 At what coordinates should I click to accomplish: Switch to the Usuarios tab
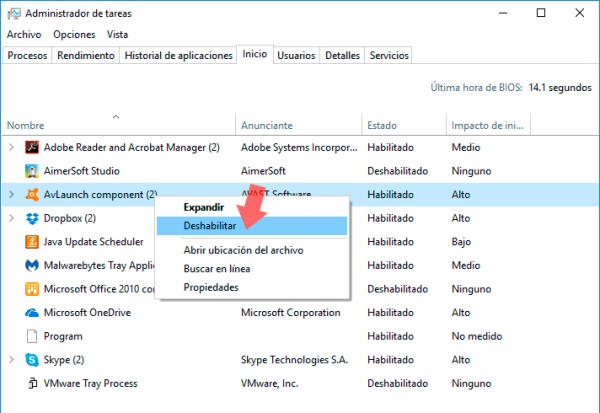pos(296,56)
